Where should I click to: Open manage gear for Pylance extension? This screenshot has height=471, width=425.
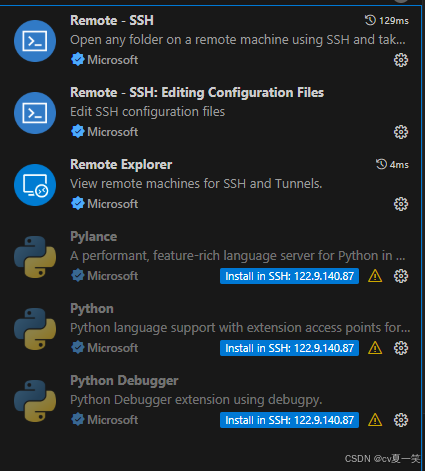pyautogui.click(x=401, y=276)
